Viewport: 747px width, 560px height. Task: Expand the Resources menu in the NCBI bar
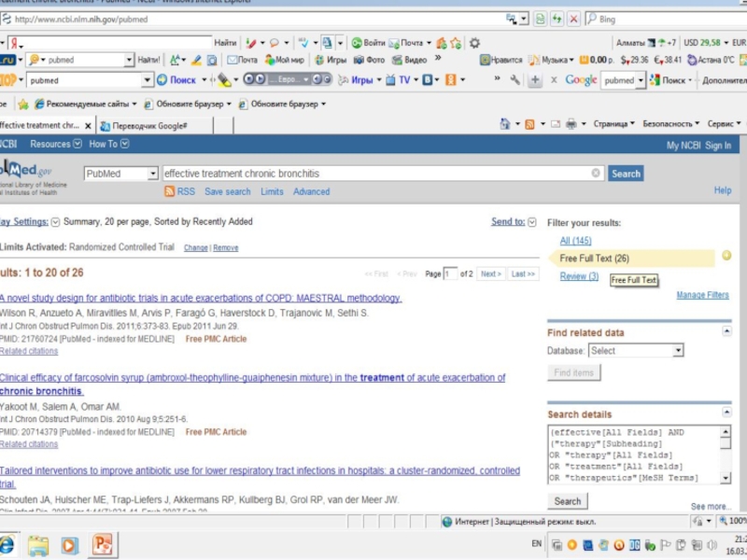(x=56, y=144)
